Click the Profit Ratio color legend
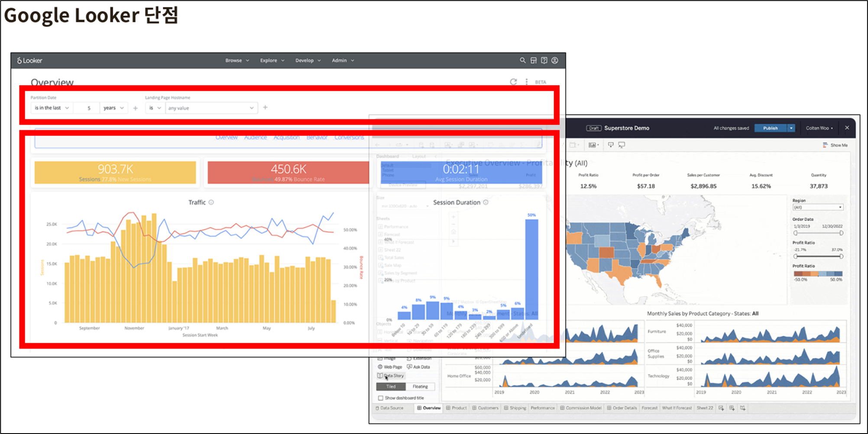Image resolution: width=868 pixels, height=434 pixels. [x=818, y=273]
